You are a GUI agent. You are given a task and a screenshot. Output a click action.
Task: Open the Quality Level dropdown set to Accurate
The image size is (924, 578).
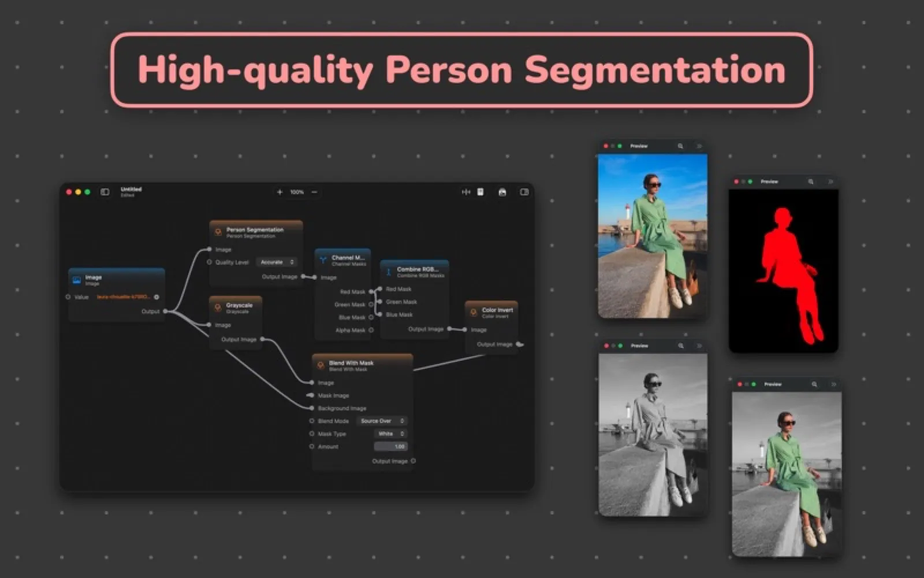point(277,262)
